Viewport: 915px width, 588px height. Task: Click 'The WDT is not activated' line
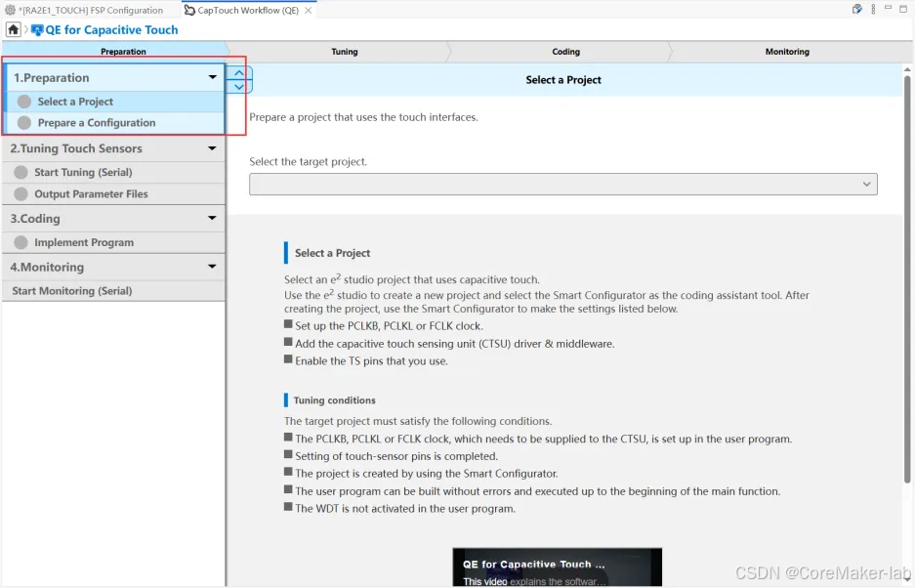tap(405, 509)
